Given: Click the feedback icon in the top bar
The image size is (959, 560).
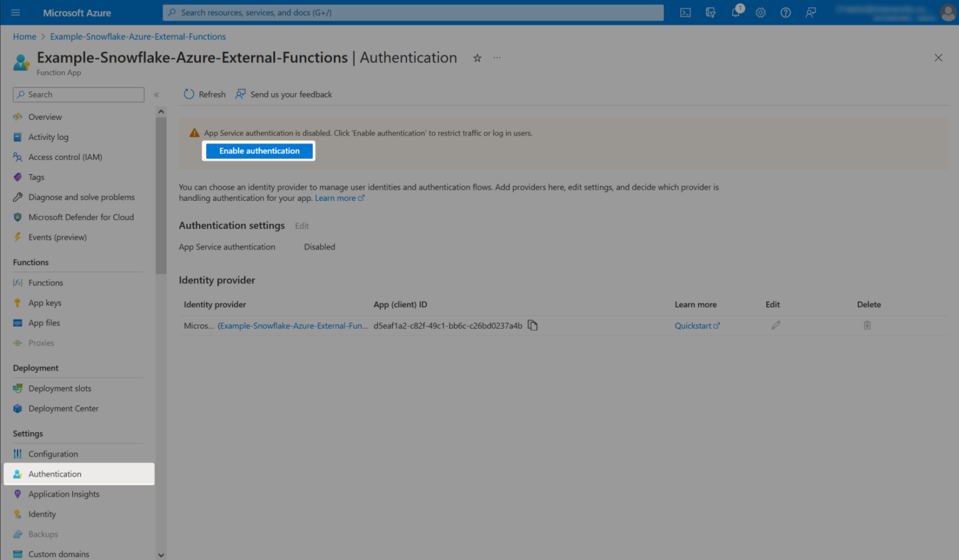Looking at the screenshot, I should coord(810,12).
